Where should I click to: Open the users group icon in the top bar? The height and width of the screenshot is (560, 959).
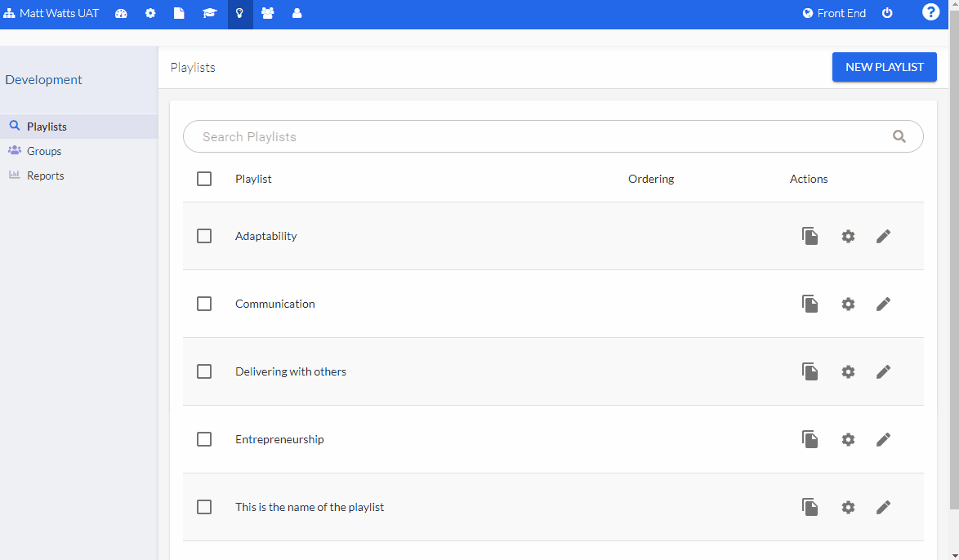(268, 13)
